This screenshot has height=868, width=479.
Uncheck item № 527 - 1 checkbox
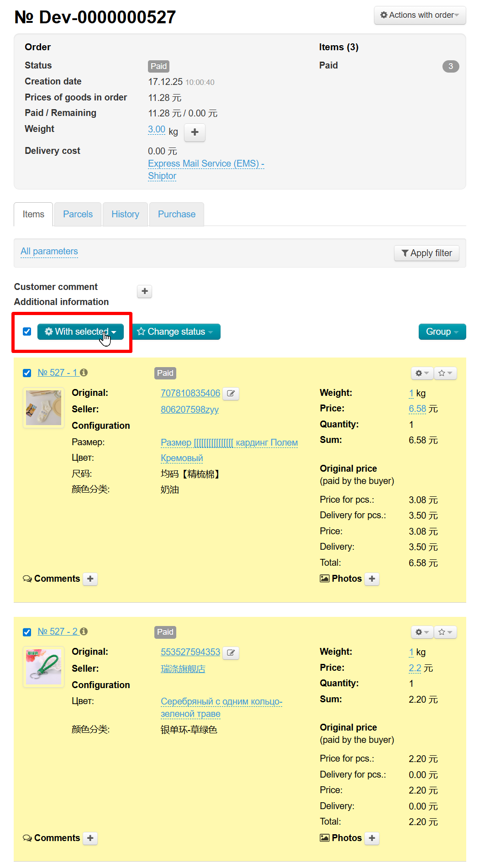point(27,373)
